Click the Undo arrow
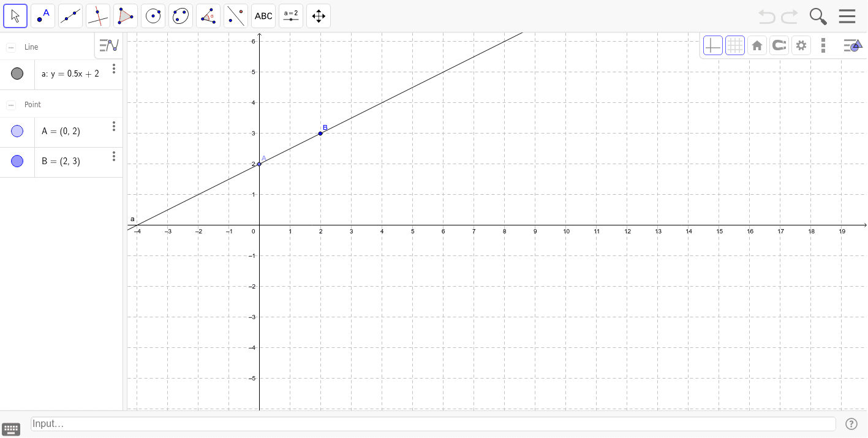The image size is (868, 438). 766,16
